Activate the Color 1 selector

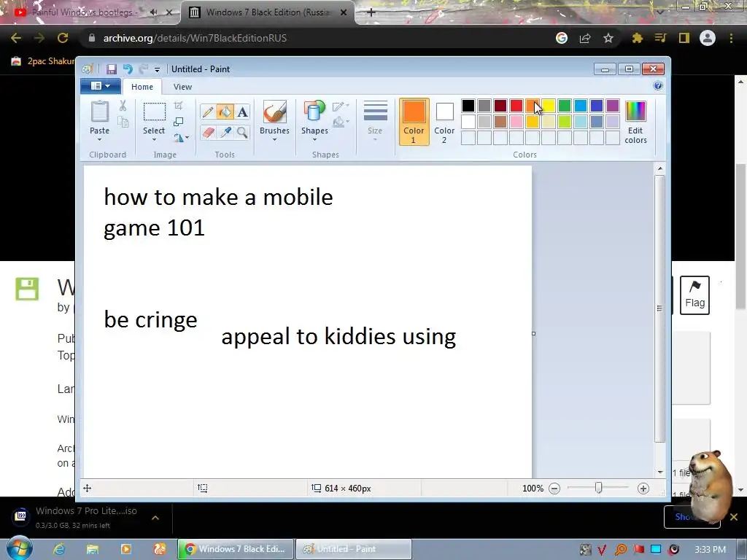pyautogui.click(x=414, y=122)
